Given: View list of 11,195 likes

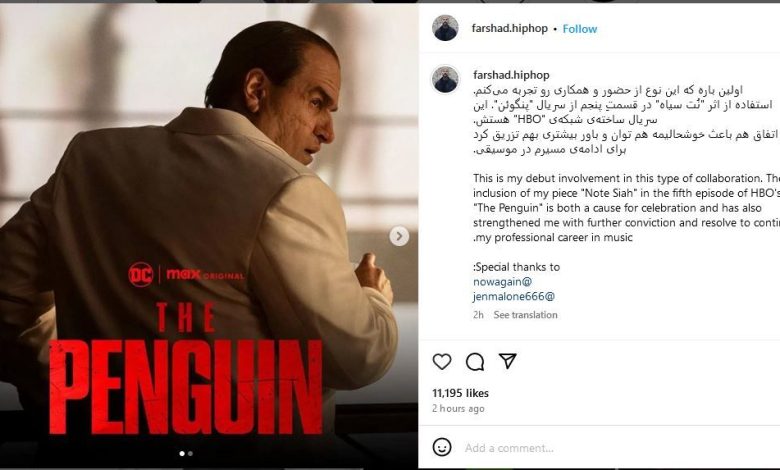Looking at the screenshot, I should (460, 393).
